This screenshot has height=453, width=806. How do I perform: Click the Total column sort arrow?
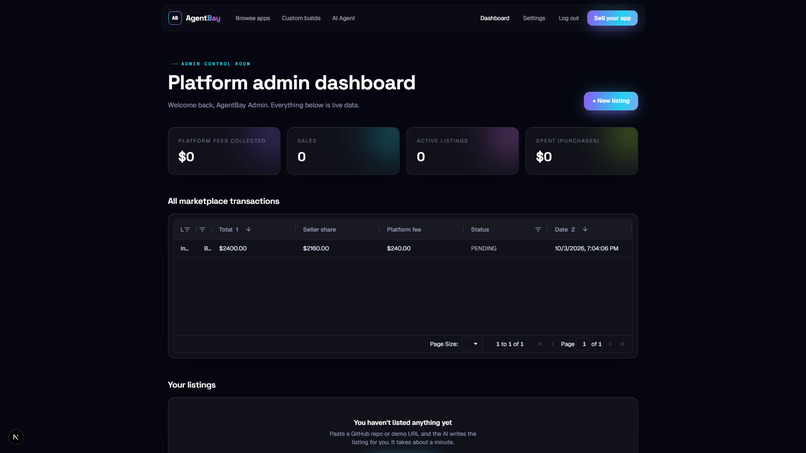[x=248, y=229]
